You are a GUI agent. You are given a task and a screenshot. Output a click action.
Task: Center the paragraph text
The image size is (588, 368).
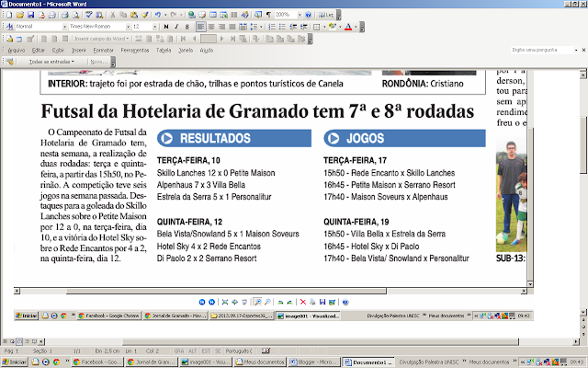tap(211, 27)
